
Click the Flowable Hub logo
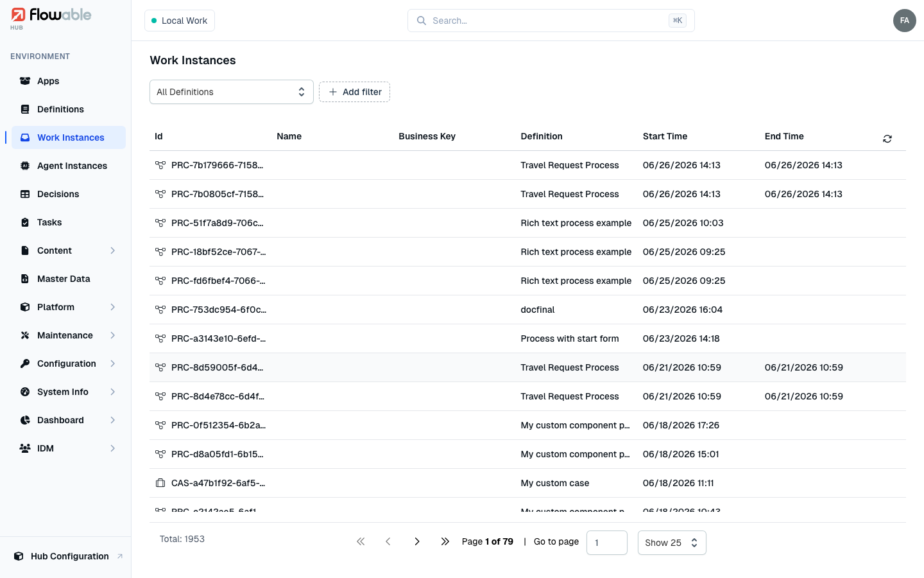tap(51, 18)
